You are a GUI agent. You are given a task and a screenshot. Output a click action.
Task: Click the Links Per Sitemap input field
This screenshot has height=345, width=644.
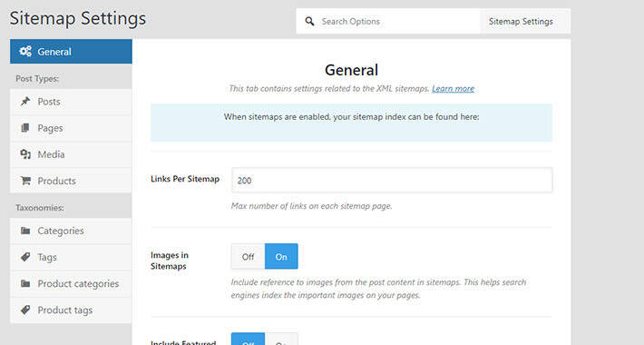(x=392, y=180)
